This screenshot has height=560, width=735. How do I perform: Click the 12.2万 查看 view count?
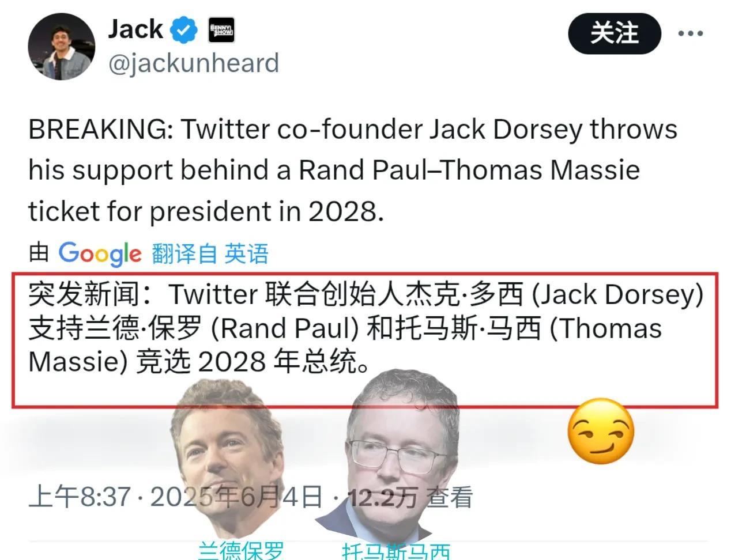pyautogui.click(x=410, y=497)
